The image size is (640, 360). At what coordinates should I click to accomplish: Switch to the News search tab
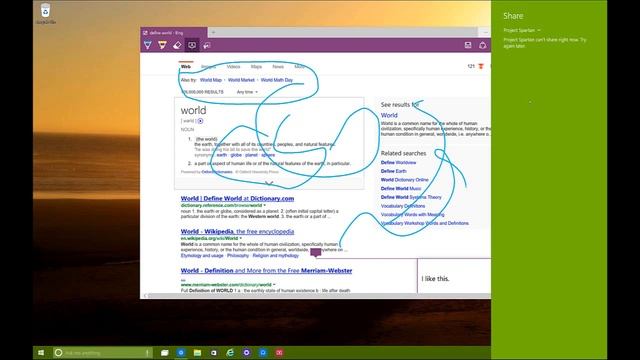[278, 67]
